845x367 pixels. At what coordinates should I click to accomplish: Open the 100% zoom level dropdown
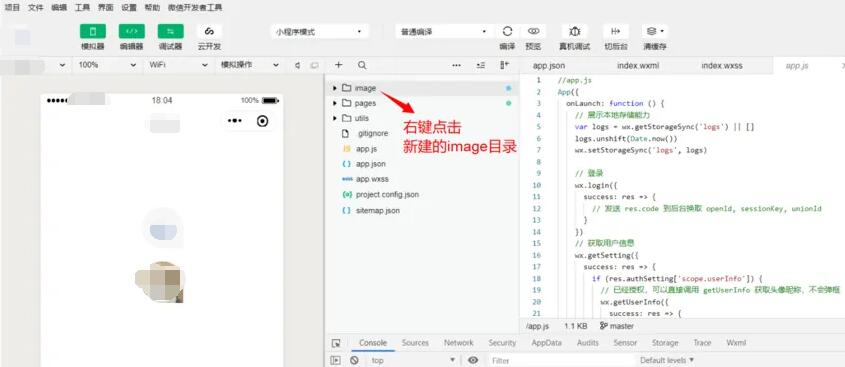[x=107, y=65]
